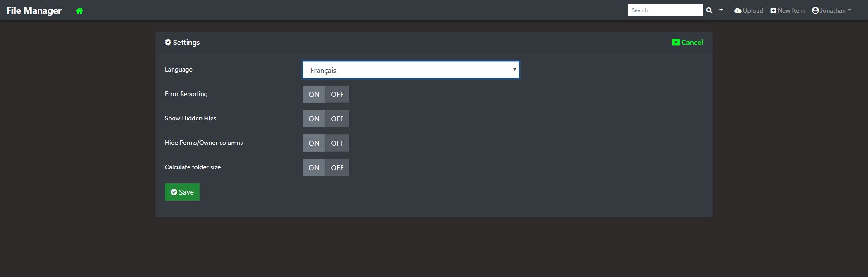Click the home icon in the navbar
868x277 pixels.
pyautogui.click(x=79, y=10)
